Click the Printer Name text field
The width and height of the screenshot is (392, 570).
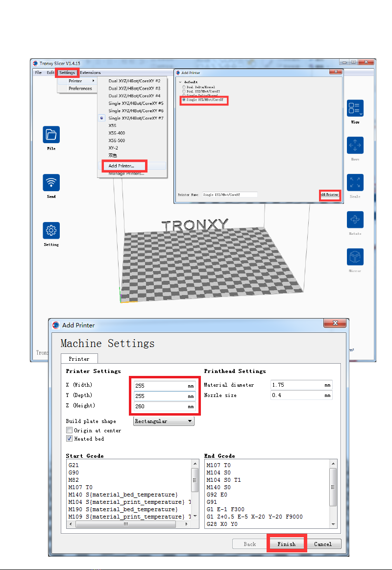230,195
